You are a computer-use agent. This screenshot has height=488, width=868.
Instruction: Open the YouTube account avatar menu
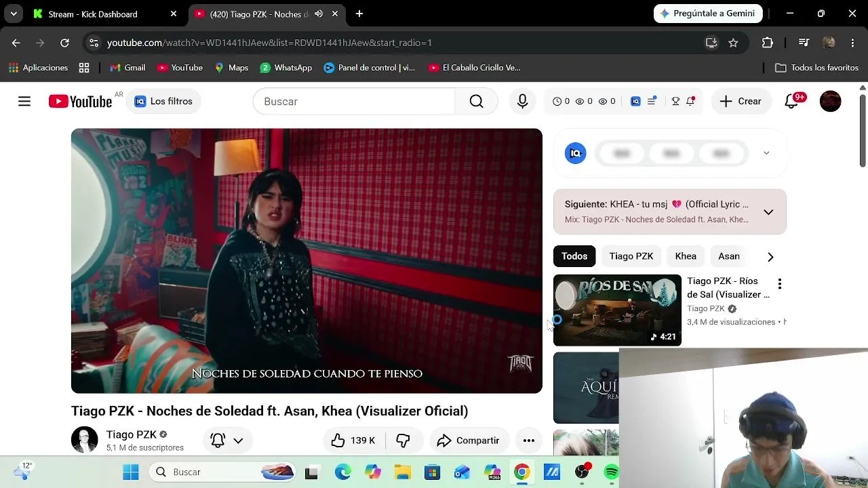830,102
